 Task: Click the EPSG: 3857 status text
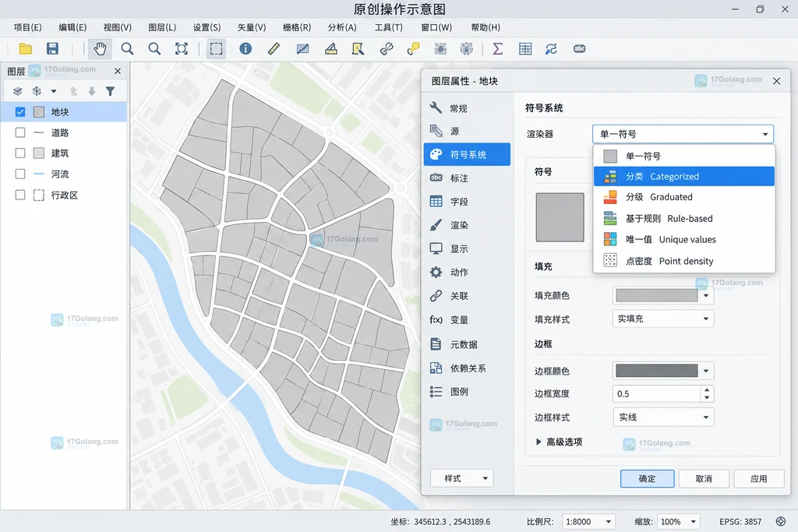(740, 522)
